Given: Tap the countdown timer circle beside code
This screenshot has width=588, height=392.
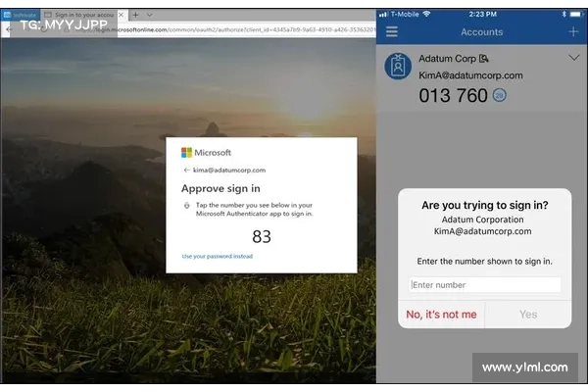Looking at the screenshot, I should (x=499, y=95).
